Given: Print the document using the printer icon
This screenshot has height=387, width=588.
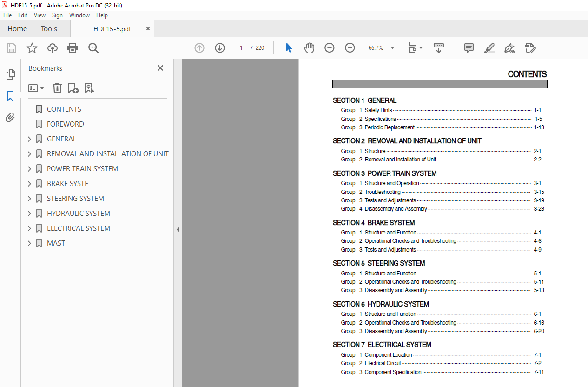Looking at the screenshot, I should [x=73, y=48].
